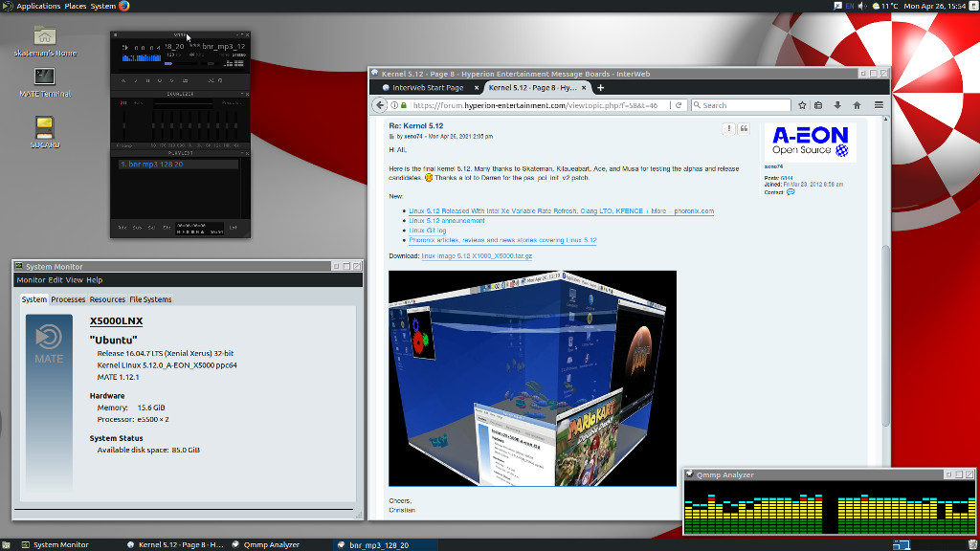Open Linux 5.12 announcement link
Screen dimensions: 980x551
pos(447,221)
